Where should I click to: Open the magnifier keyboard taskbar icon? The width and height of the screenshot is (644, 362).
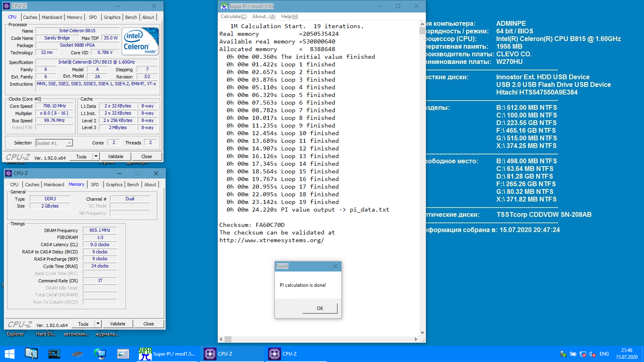pos(31,354)
